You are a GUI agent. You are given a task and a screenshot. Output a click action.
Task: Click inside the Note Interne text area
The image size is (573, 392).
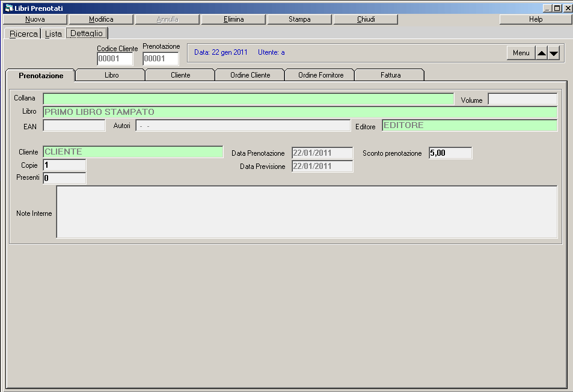(307, 212)
